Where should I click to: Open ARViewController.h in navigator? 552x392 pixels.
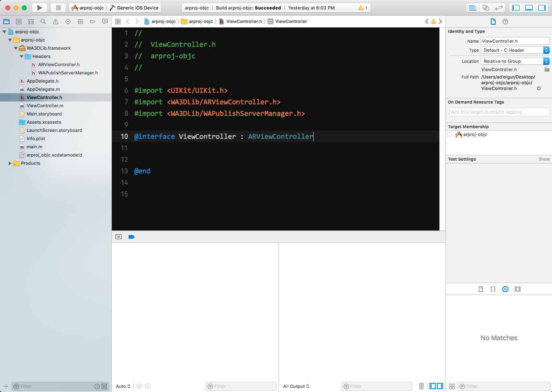(59, 65)
